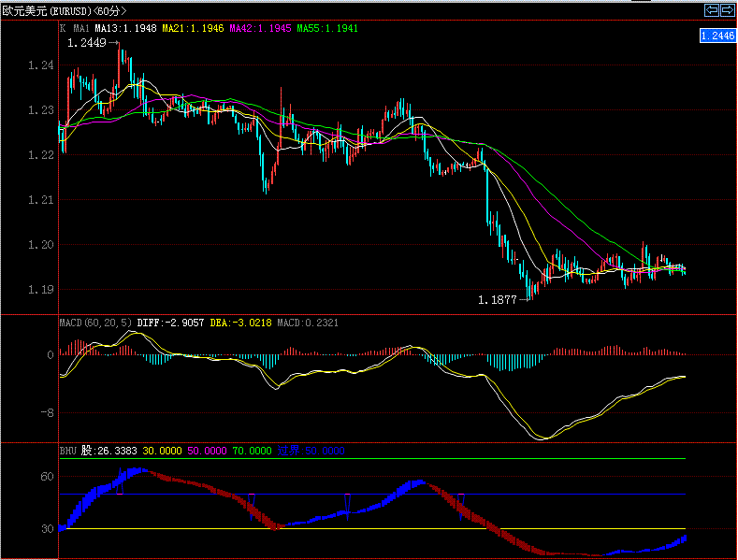Click the 1.2449 high price marker
This screenshot has height=560, width=738.
[87, 43]
